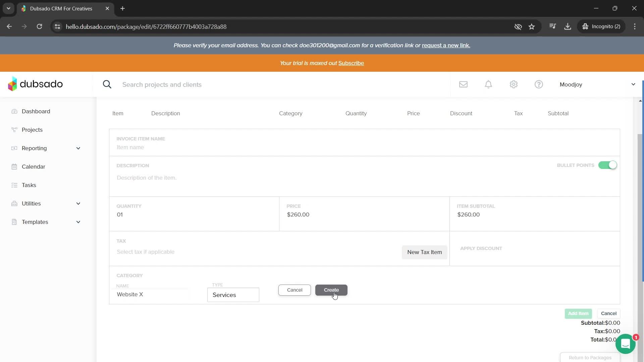Screen dimensions: 644x362
Task: Open the help question mark icon
Action: [x=539, y=84]
